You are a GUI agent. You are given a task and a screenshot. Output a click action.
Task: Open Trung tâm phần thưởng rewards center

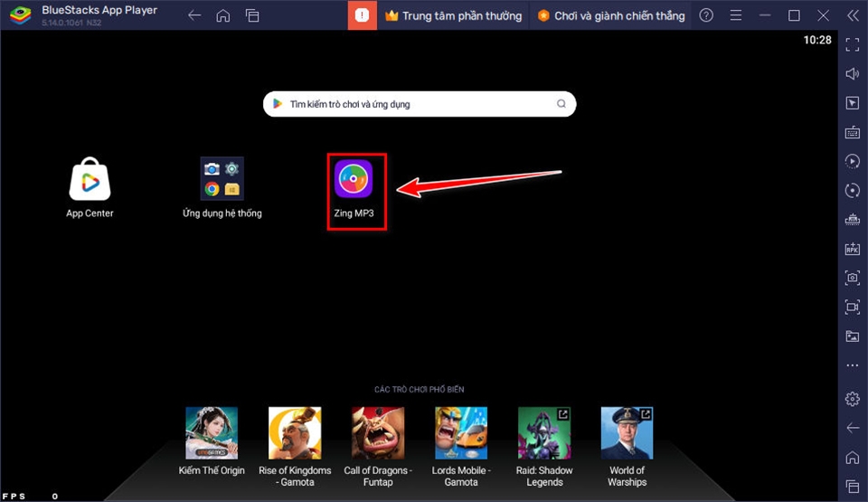click(453, 15)
